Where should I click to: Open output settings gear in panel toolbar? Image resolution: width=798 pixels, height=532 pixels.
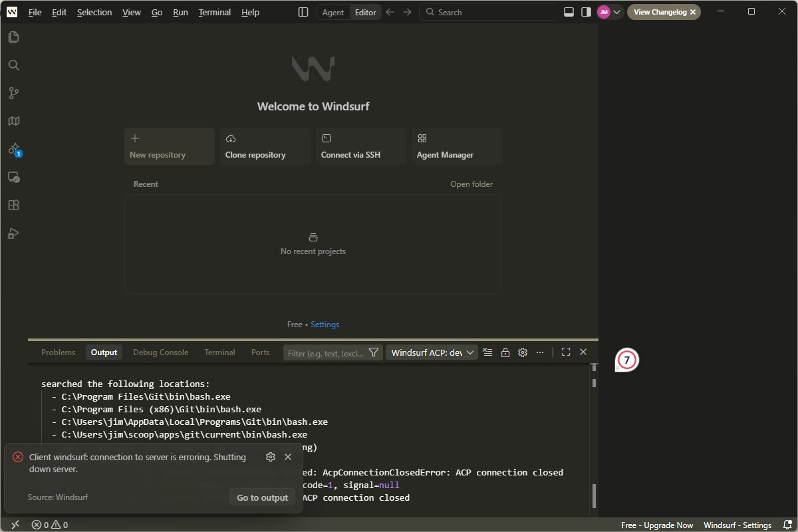(x=523, y=352)
